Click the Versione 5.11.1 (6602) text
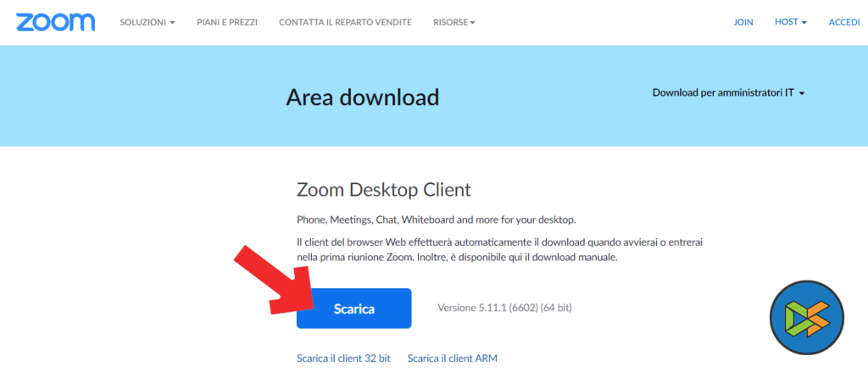Image resolution: width=868 pixels, height=378 pixels. (x=505, y=308)
